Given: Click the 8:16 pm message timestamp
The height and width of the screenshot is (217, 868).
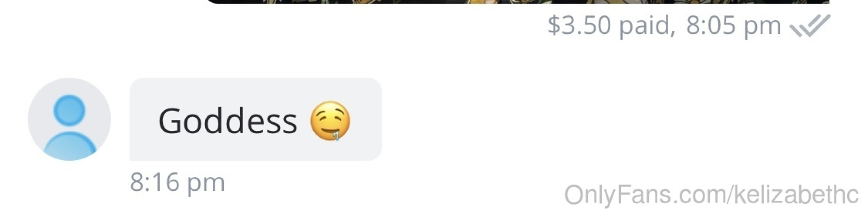Looking at the screenshot, I should point(177,182).
